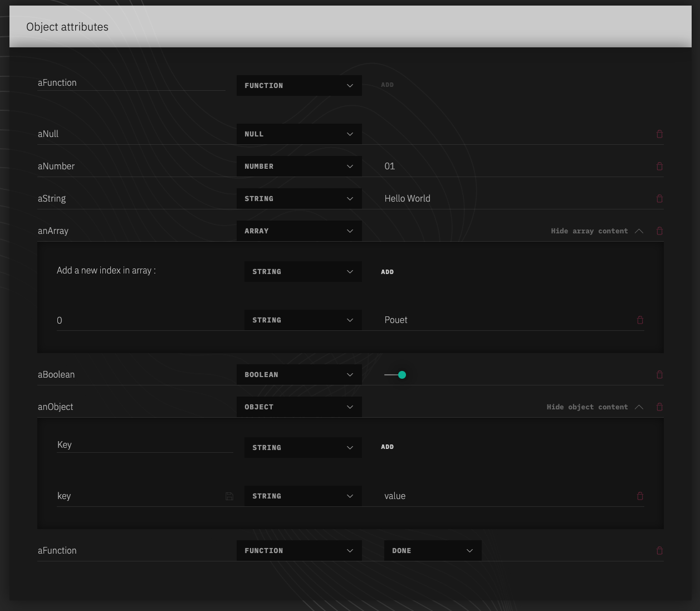Delete the anObject attribute via trash icon
The width and height of the screenshot is (700, 611).
pos(659,407)
